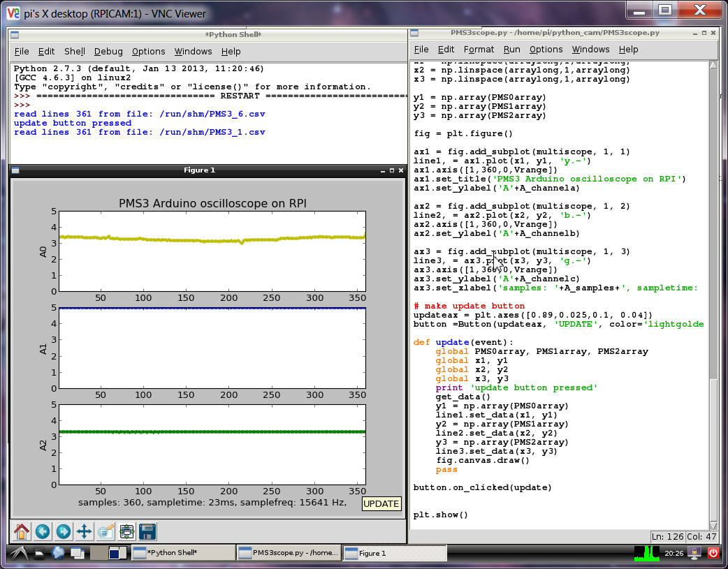Select the Zoom to rectangle tool
The width and height of the screenshot is (728, 569).
click(105, 531)
